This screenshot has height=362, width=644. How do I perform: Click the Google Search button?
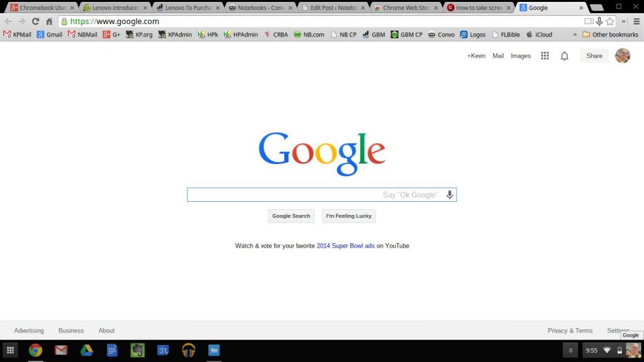tap(291, 216)
